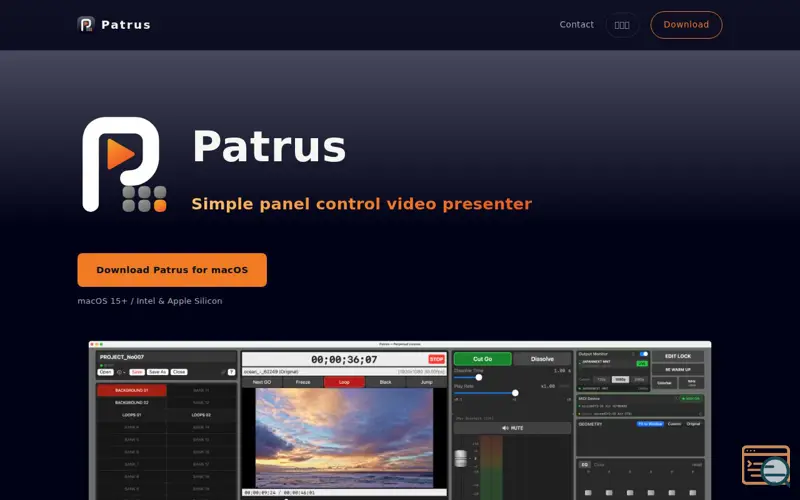Select the BACKGROUND 02 bank

(x=132, y=403)
